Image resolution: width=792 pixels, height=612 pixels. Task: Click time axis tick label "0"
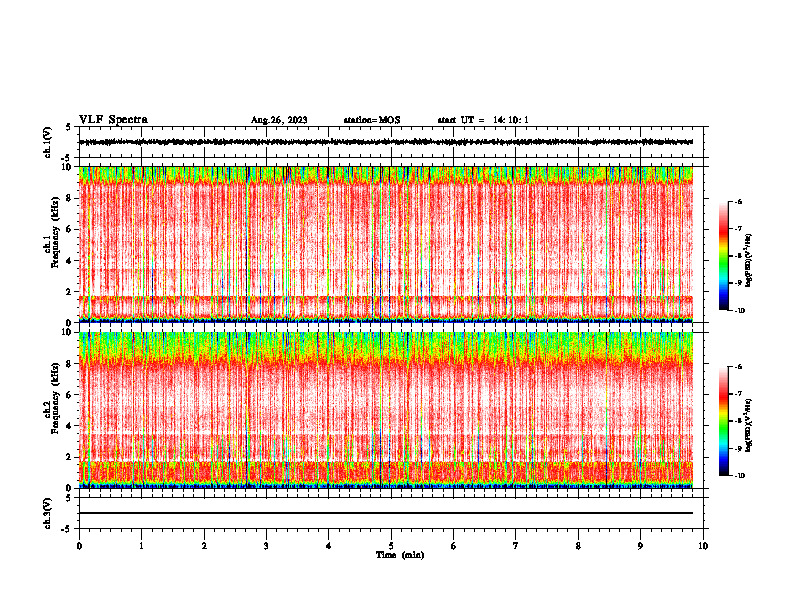[79, 546]
